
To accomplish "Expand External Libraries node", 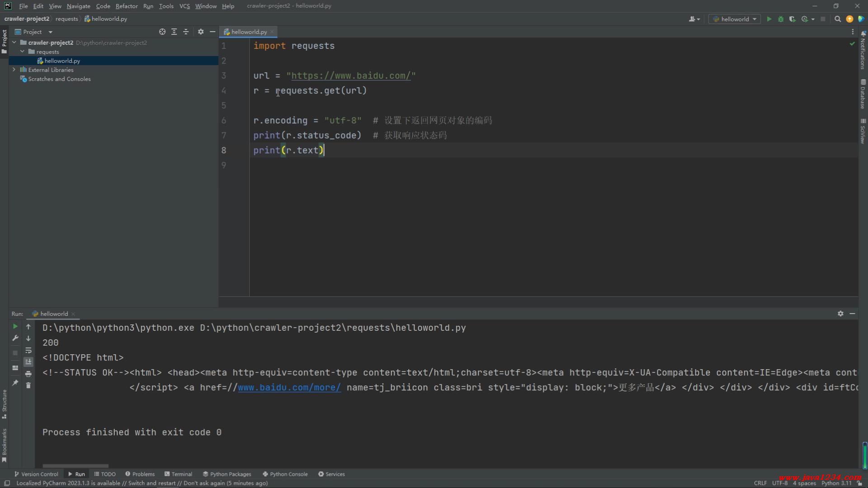I will [x=14, y=70].
